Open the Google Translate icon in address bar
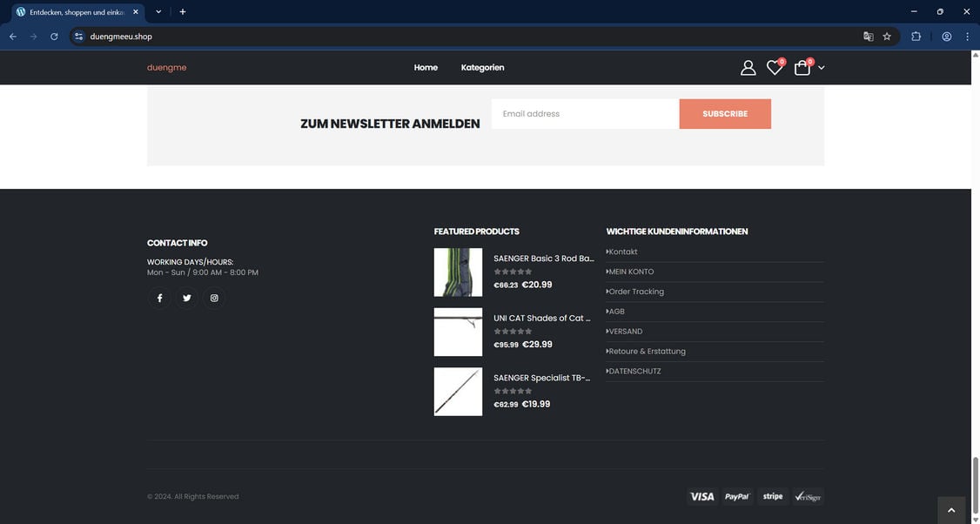This screenshot has width=980, height=524. (x=868, y=36)
